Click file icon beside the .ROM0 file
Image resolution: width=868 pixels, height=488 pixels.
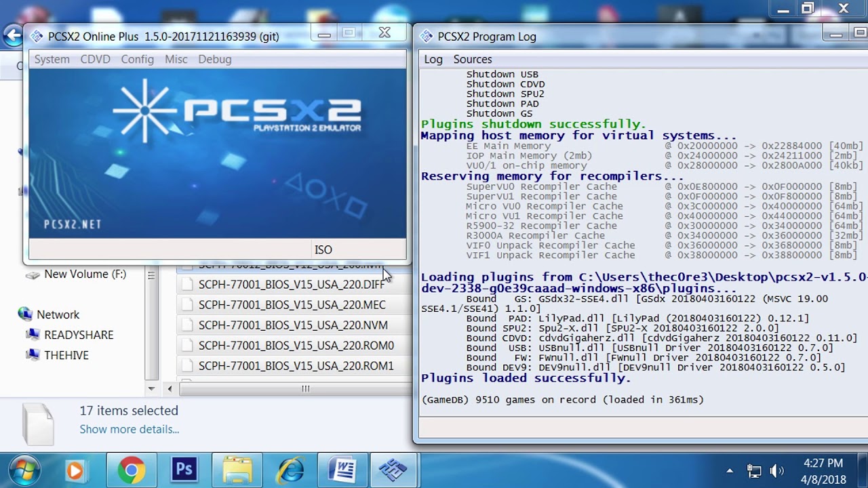(187, 346)
